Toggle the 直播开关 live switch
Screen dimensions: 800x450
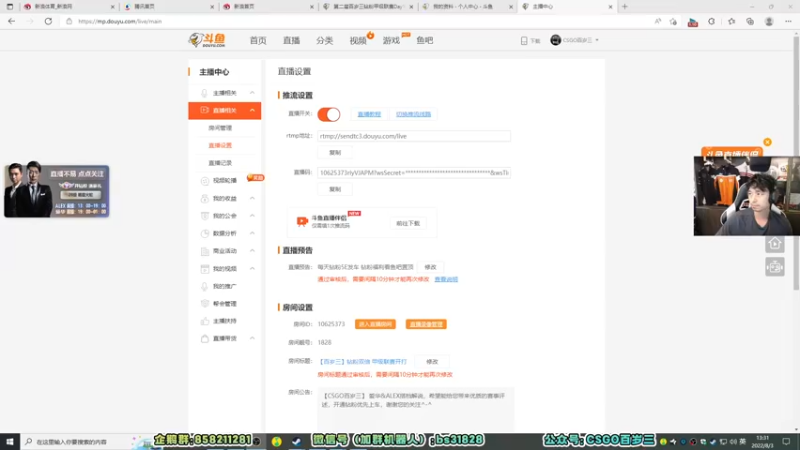pyautogui.click(x=329, y=114)
